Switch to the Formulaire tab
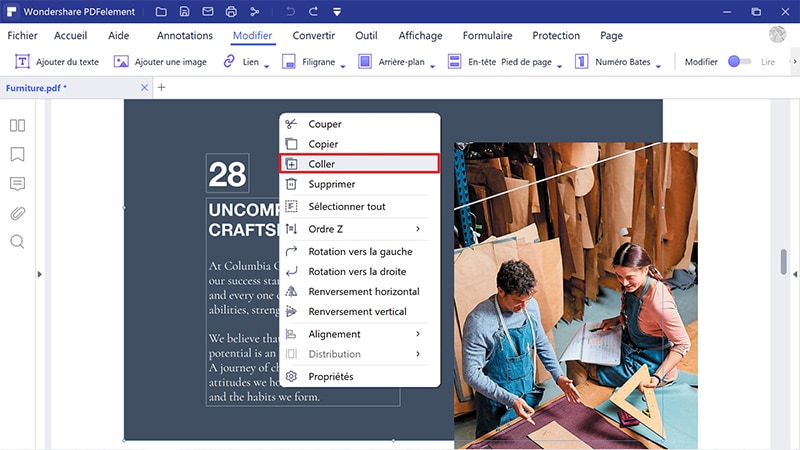 click(x=487, y=35)
